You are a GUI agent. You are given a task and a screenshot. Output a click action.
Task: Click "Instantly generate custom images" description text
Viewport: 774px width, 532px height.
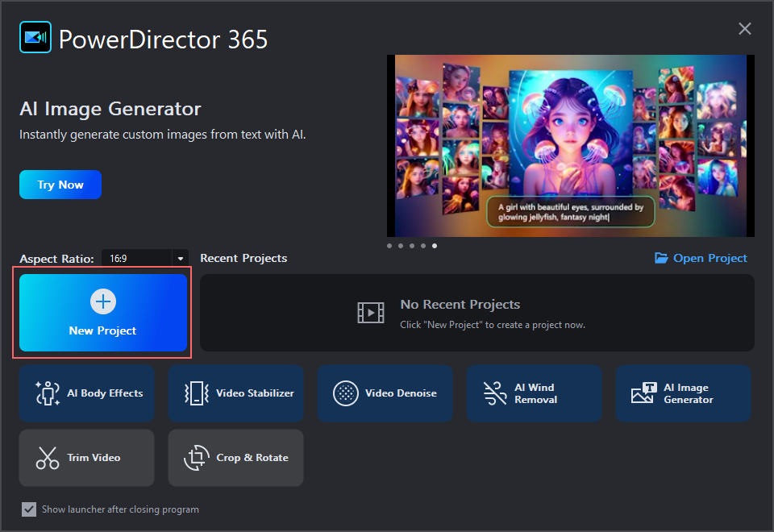[x=162, y=135]
